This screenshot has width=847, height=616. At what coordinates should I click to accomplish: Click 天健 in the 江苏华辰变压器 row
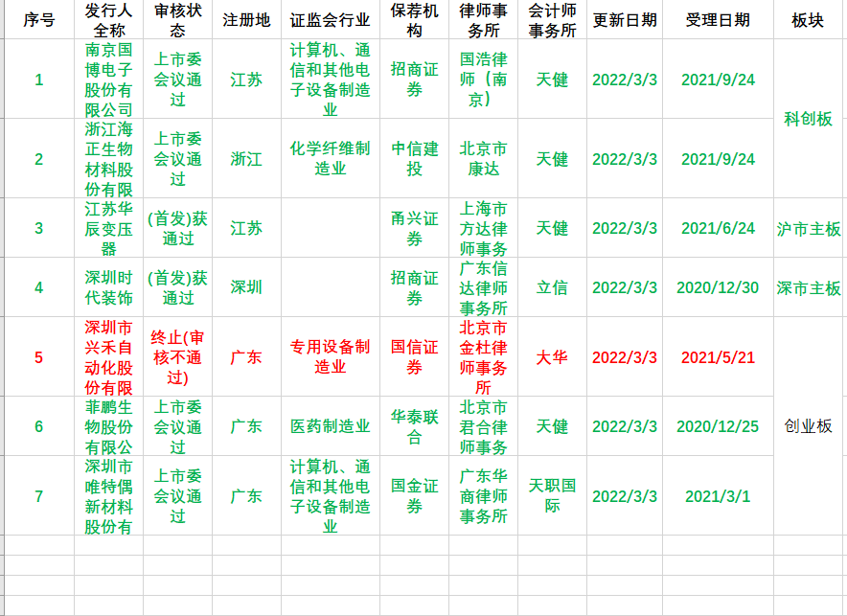pyautogui.click(x=552, y=228)
